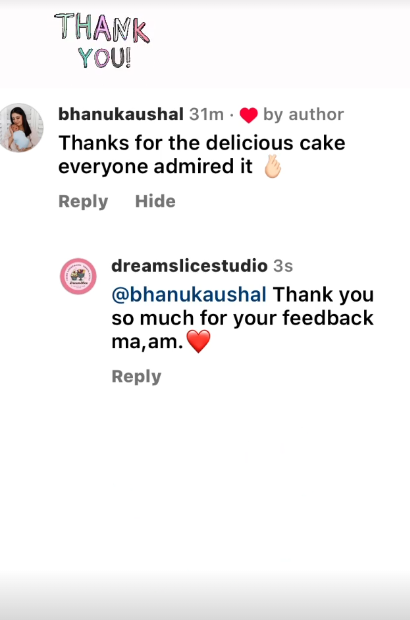The height and width of the screenshot is (620, 410).
Task: Tap the 'by author' label
Action: 304,115
